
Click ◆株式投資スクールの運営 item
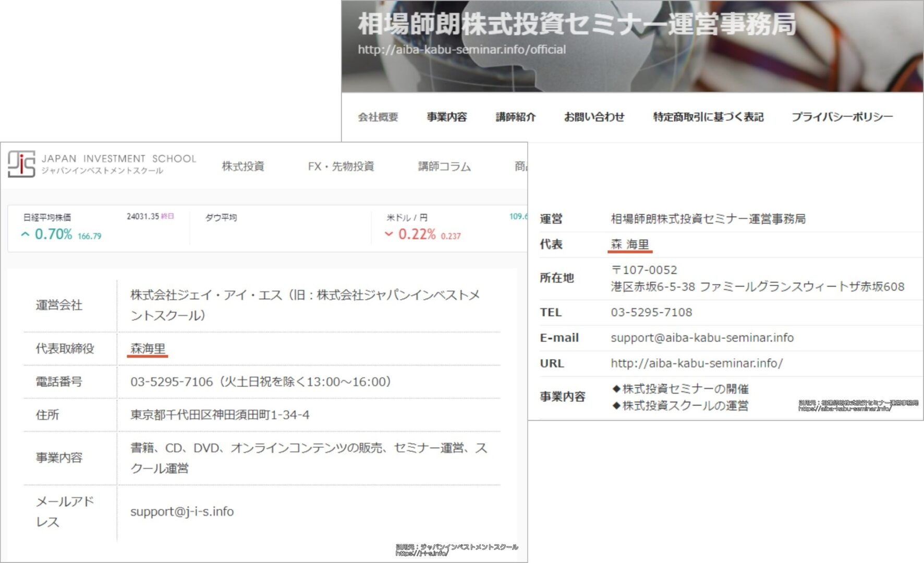(680, 406)
